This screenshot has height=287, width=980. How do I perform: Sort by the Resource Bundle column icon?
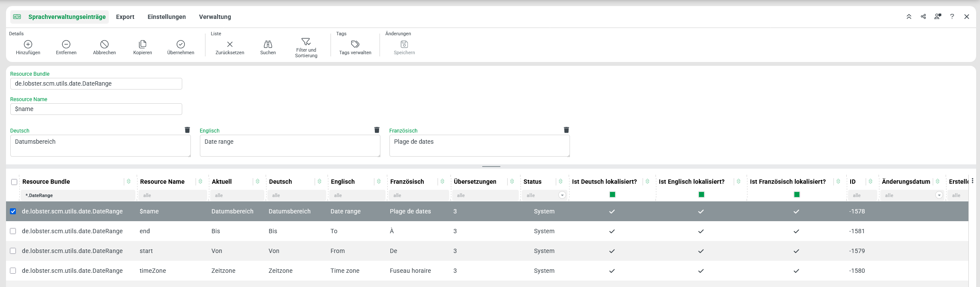pos(129,182)
